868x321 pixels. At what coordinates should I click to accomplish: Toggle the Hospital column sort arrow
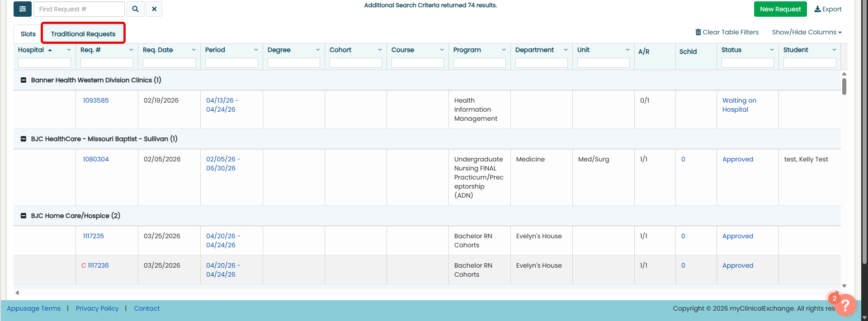coord(50,50)
